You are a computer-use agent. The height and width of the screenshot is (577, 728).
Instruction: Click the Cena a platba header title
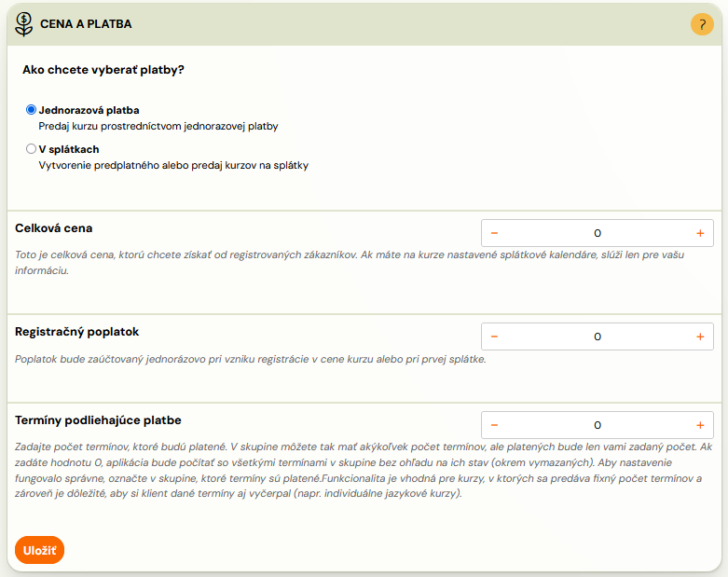click(86, 24)
